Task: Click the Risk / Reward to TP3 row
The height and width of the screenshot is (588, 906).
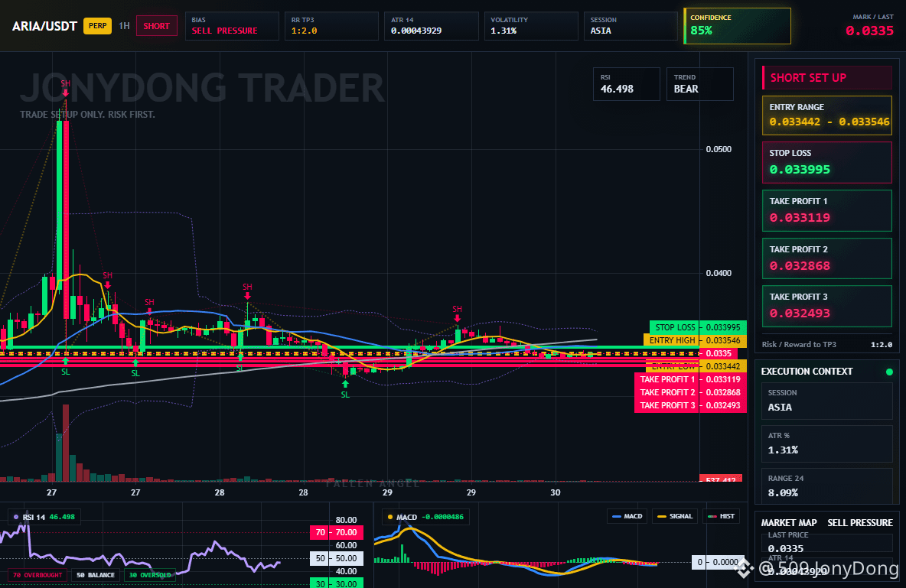Action: pyautogui.click(x=827, y=344)
